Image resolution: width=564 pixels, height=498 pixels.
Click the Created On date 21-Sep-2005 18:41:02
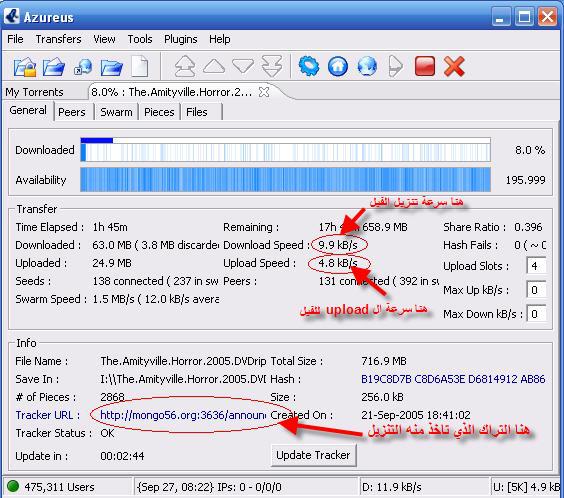click(x=416, y=415)
